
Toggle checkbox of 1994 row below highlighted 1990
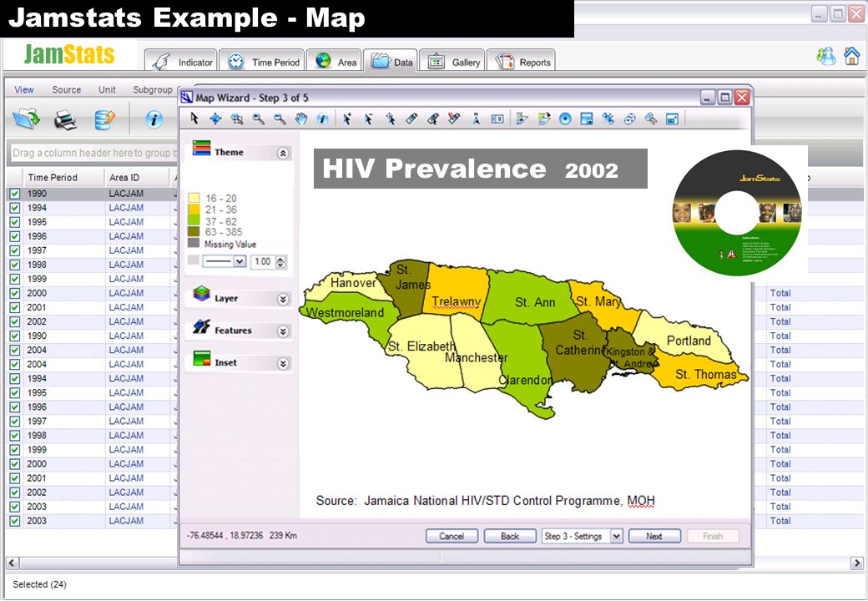pos(15,208)
